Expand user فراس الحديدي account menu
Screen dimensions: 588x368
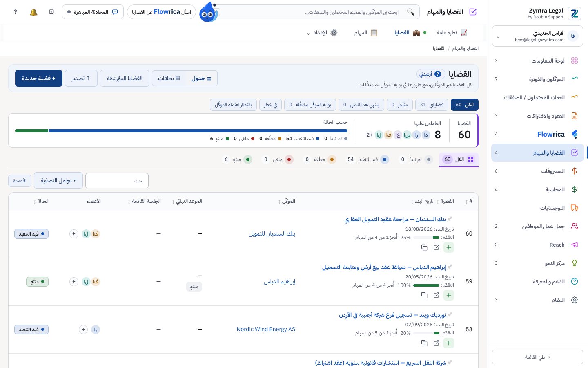537,36
